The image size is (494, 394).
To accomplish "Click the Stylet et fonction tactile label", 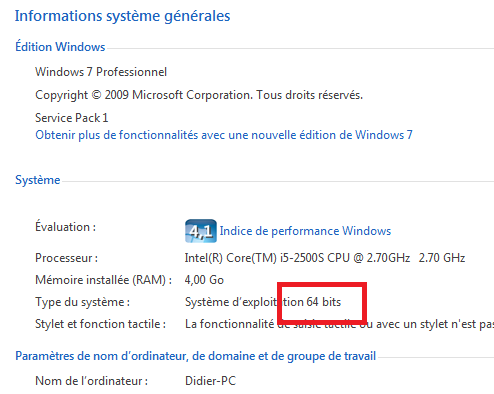I will tap(100, 324).
